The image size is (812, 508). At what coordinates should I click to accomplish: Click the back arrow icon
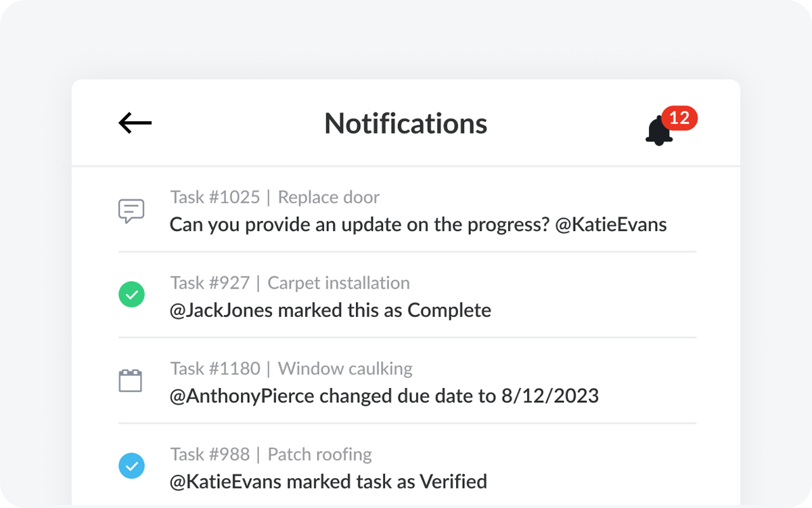[x=135, y=123]
